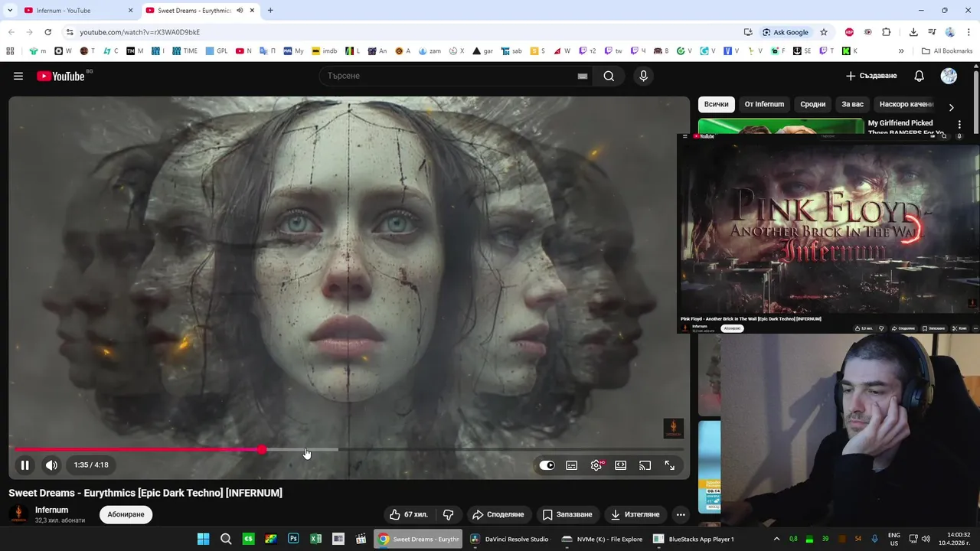Screen dimensions: 980x551
Task: Open the GPL bookmark
Action: 216,51
